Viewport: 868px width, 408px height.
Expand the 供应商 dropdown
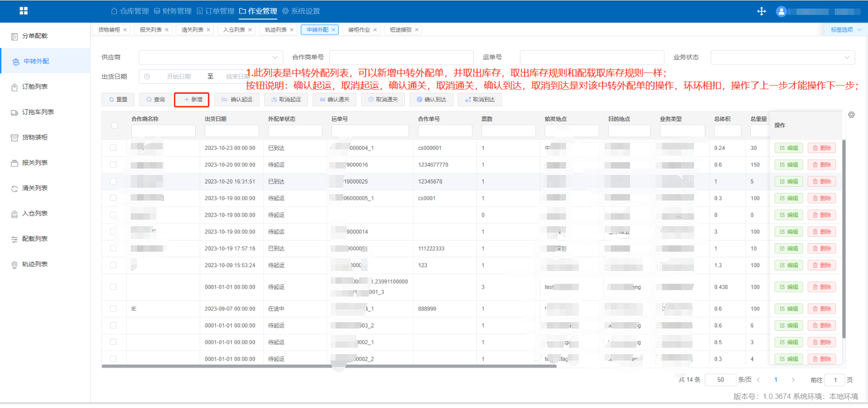(211, 57)
